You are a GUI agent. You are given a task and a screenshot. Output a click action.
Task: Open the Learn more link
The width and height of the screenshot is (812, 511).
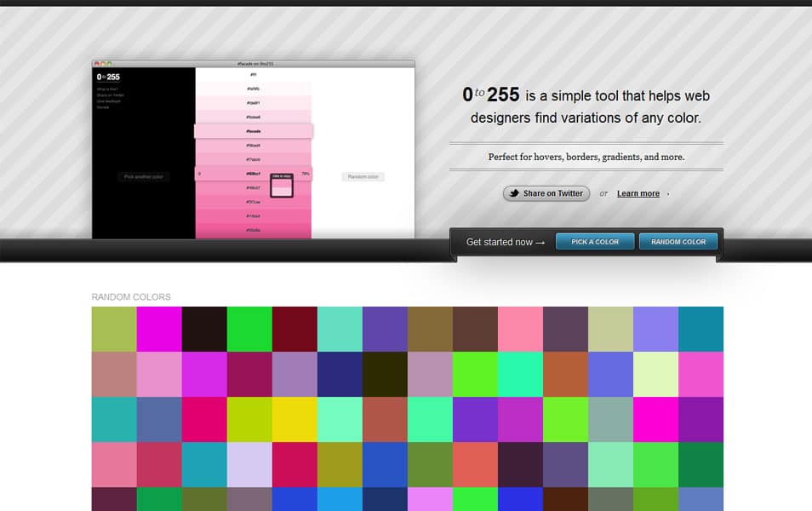[x=638, y=193]
